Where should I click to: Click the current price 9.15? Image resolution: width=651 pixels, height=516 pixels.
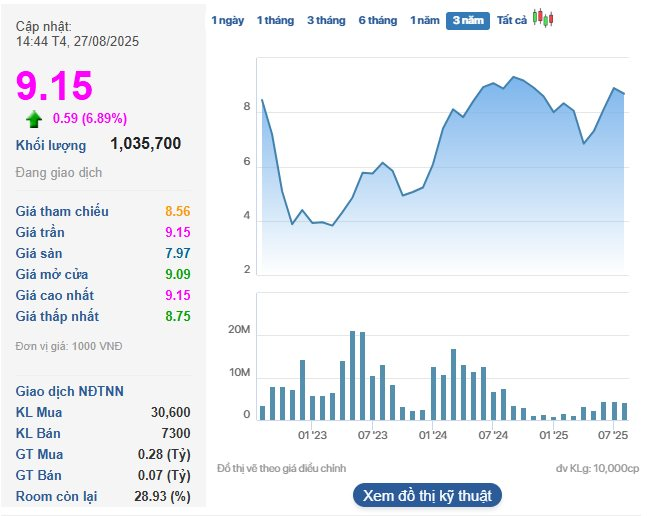pos(54,86)
